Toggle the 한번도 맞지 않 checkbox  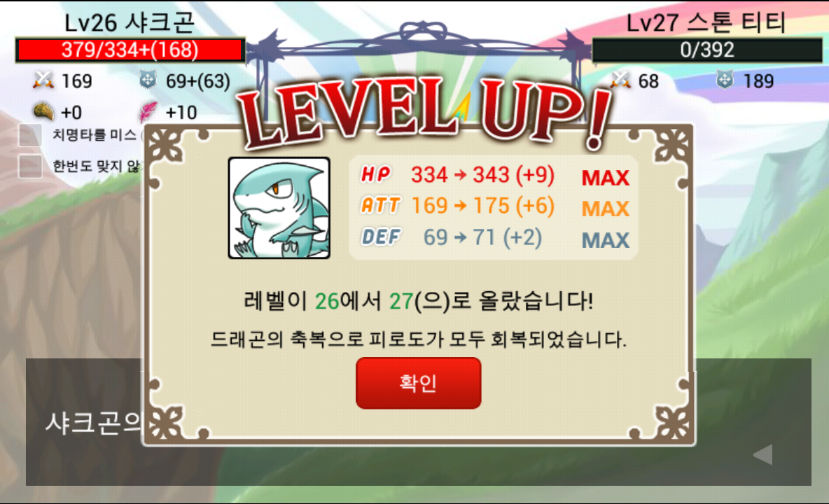pos(30,166)
